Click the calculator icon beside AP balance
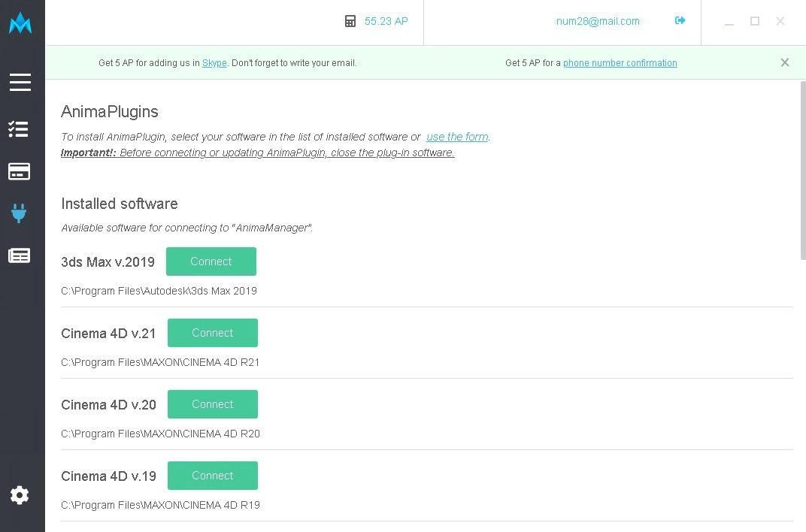806x532 pixels. [350, 21]
